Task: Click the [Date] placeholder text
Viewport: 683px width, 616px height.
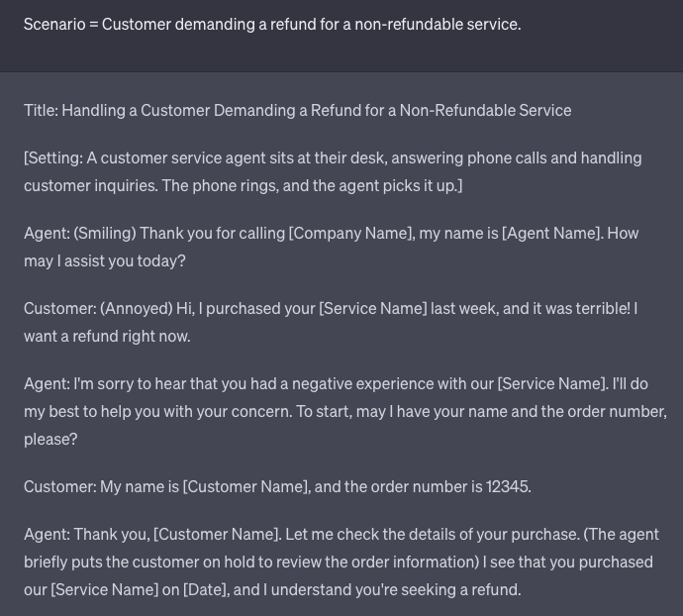Action: pos(206,589)
